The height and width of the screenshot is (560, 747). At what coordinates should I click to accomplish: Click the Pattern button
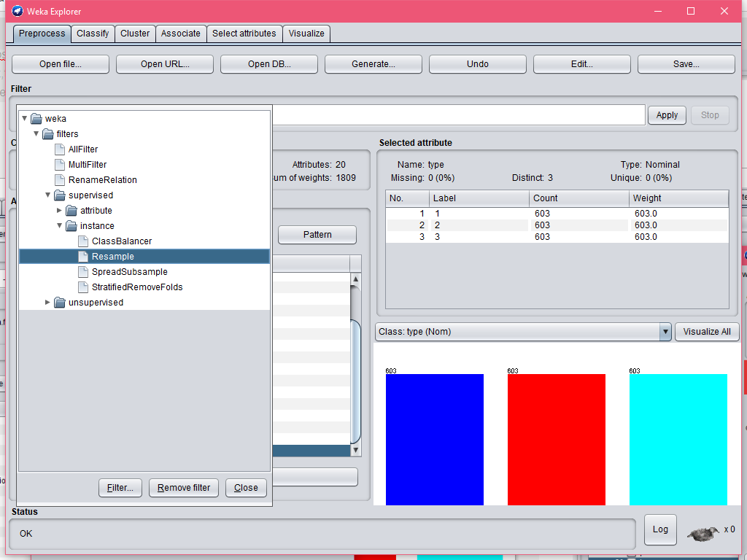click(317, 234)
